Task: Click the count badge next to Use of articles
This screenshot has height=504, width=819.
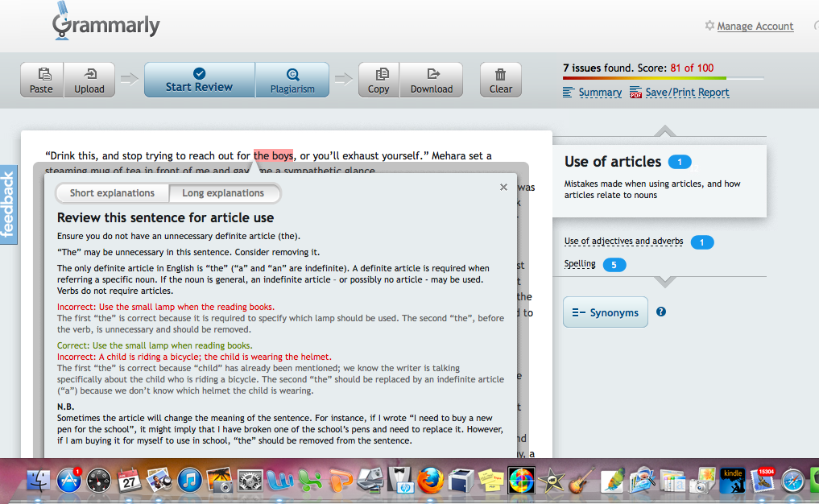Action: pyautogui.click(x=680, y=162)
